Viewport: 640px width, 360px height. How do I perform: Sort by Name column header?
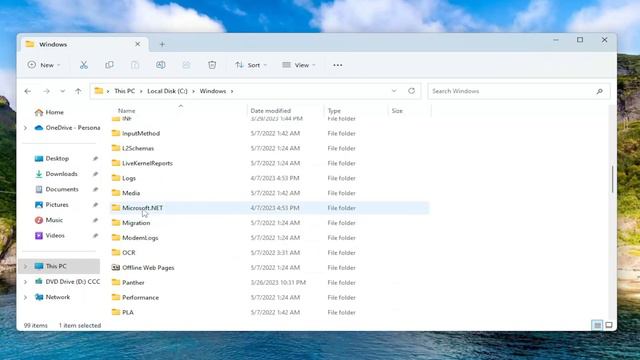(127, 111)
